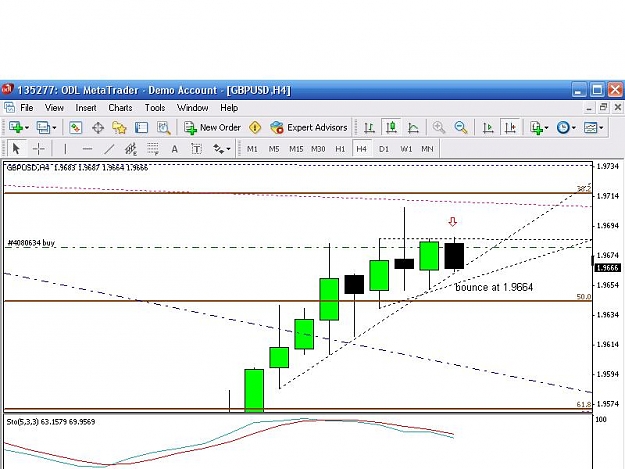Switch to D1 timeframe
Screen dimensions: 625x469
click(384, 149)
